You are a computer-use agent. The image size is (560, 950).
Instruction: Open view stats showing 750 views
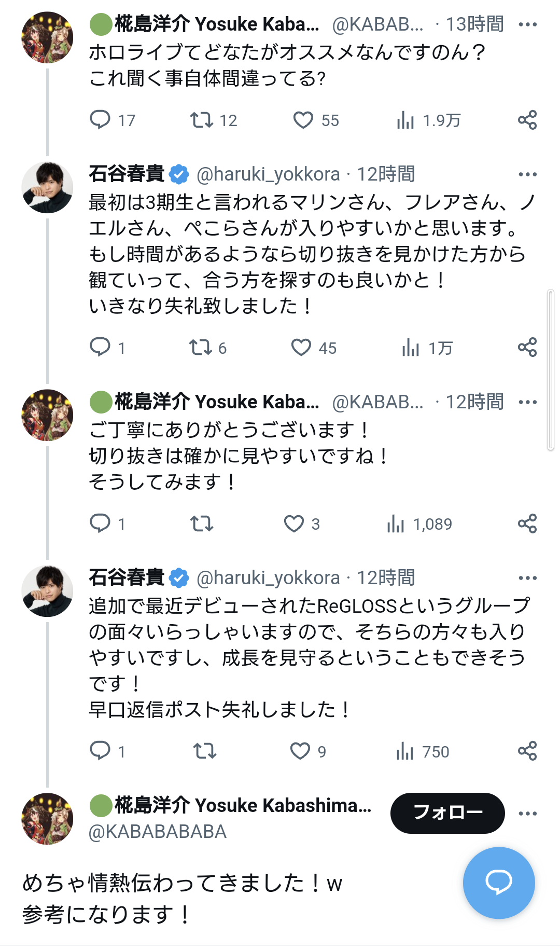(x=405, y=751)
